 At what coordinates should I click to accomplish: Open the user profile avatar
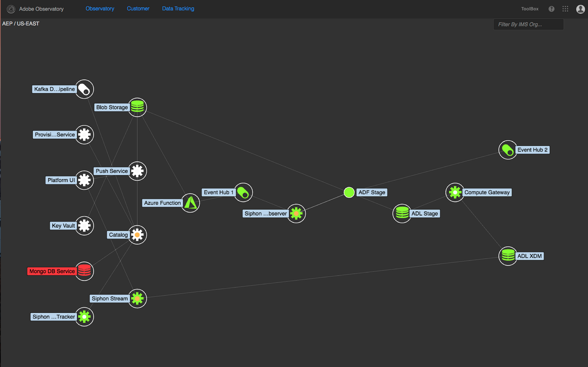581,9
